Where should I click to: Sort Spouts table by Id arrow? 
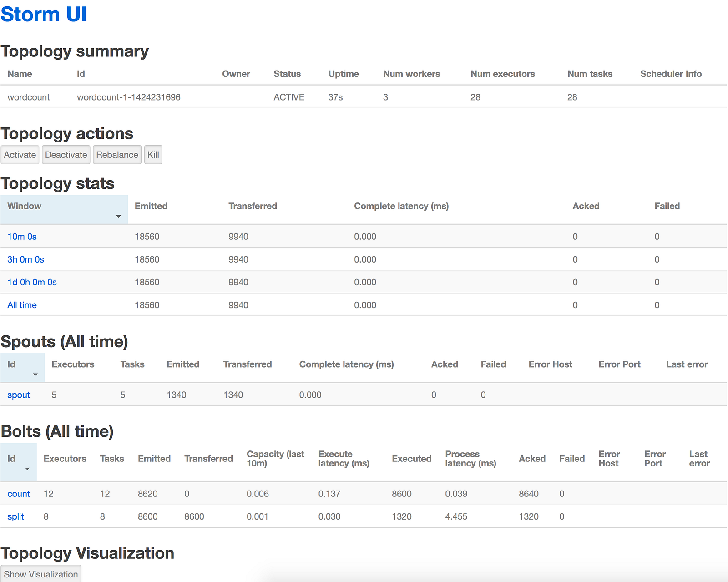pos(35,374)
